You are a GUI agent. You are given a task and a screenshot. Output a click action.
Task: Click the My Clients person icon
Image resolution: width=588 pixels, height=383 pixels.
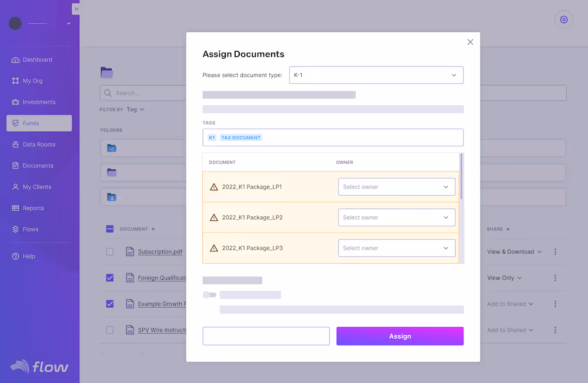click(x=15, y=187)
